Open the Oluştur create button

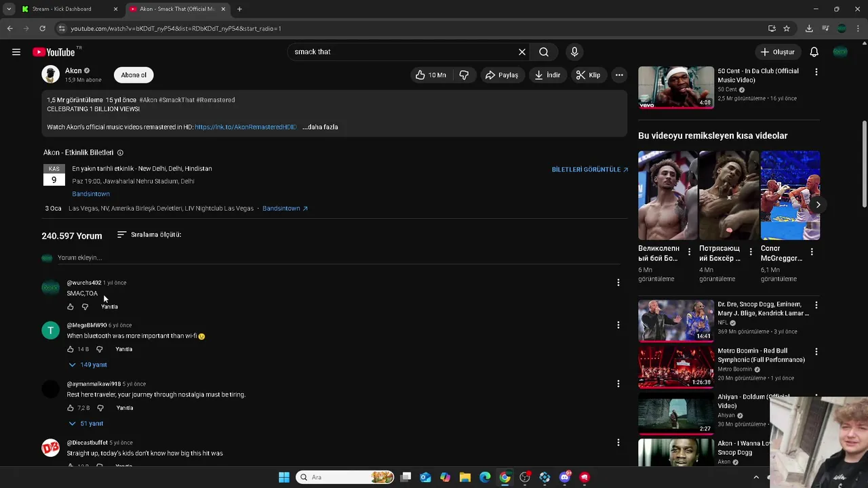(778, 52)
